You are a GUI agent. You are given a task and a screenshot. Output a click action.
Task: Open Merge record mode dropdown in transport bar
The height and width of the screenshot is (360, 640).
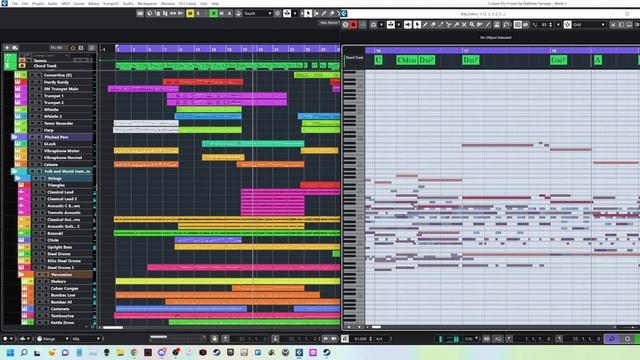click(x=53, y=339)
